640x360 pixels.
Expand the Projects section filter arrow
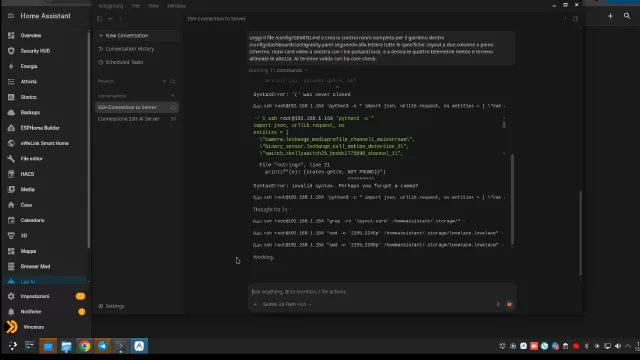[x=164, y=81]
